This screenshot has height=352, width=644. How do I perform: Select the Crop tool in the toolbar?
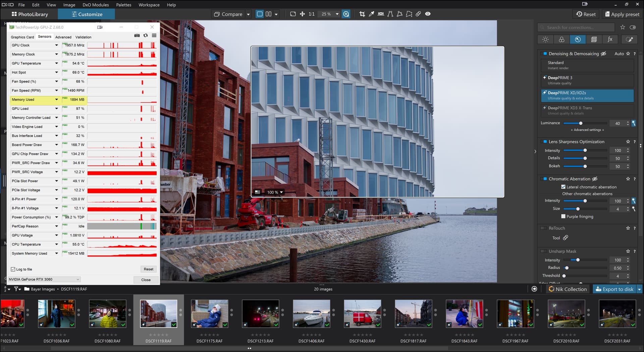tap(362, 14)
